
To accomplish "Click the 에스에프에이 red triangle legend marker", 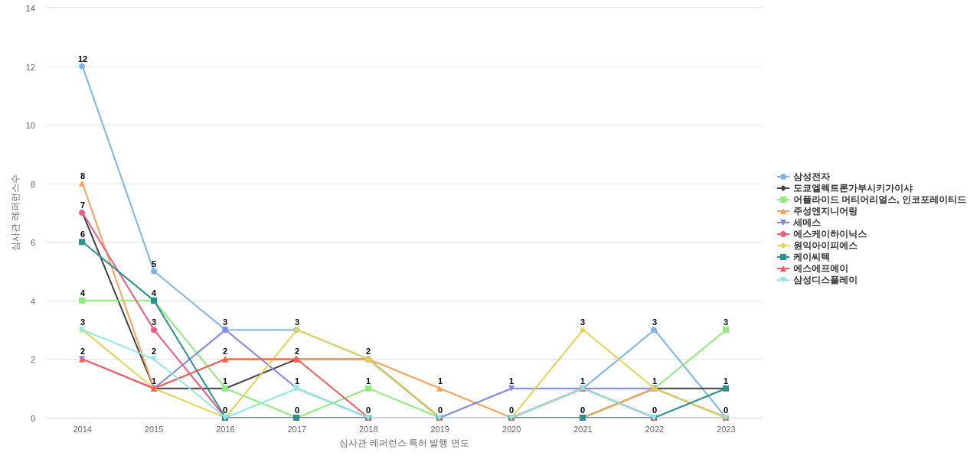I will tap(782, 269).
